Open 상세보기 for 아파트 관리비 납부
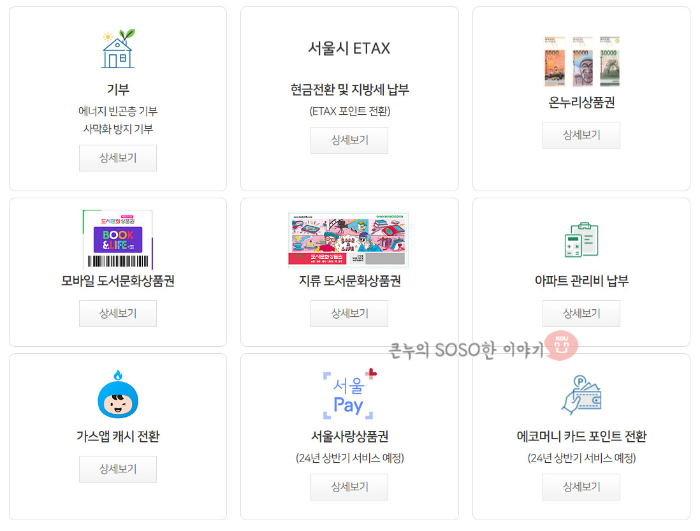700x531 pixels. click(x=581, y=314)
